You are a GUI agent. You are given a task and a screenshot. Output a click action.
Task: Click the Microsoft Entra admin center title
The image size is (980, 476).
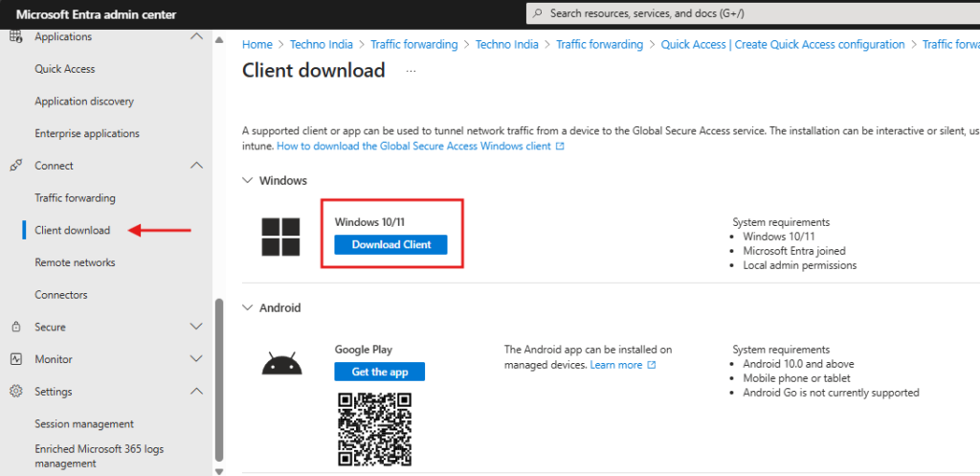coord(97,14)
